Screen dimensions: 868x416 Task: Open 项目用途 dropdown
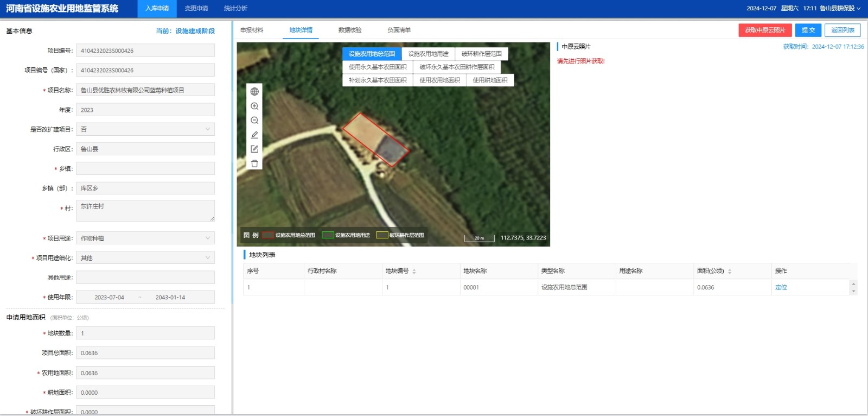tap(145, 238)
